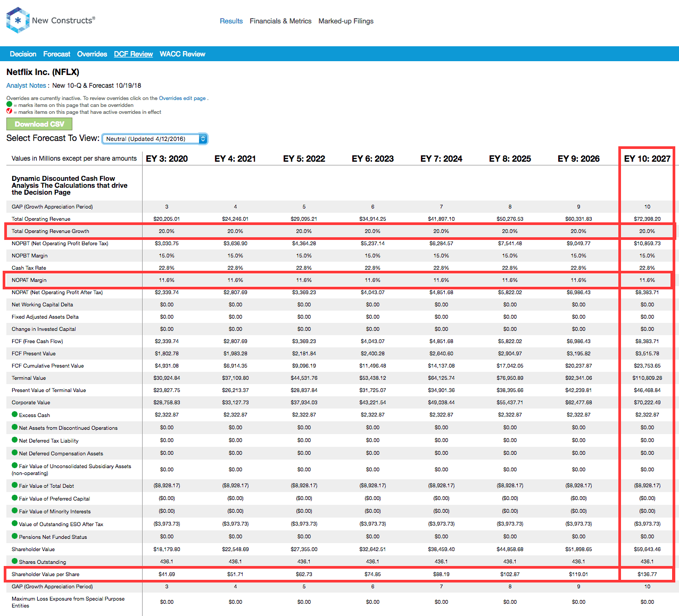Open the Analyst Notes link
Image resolution: width=679 pixels, height=616 pixels.
pos(26,86)
